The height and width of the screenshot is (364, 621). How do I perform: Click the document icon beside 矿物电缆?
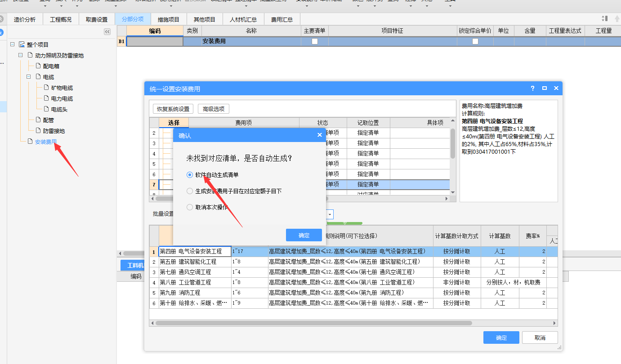click(x=46, y=88)
